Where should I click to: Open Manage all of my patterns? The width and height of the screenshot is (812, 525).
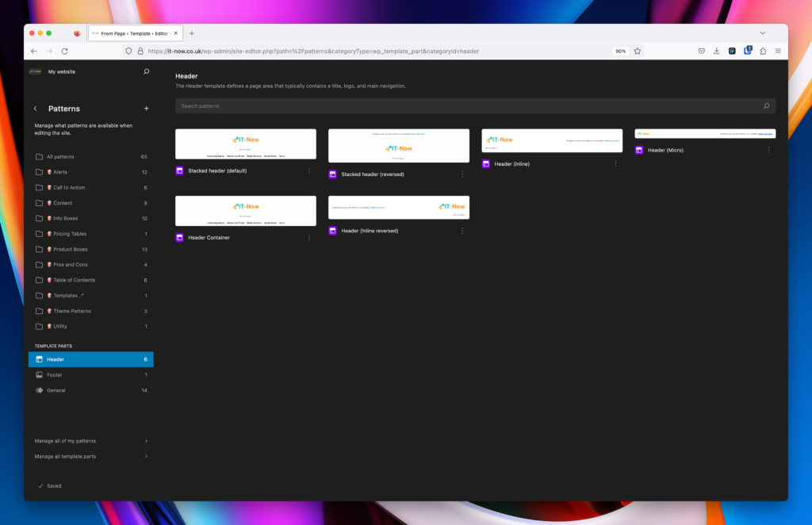(x=91, y=441)
